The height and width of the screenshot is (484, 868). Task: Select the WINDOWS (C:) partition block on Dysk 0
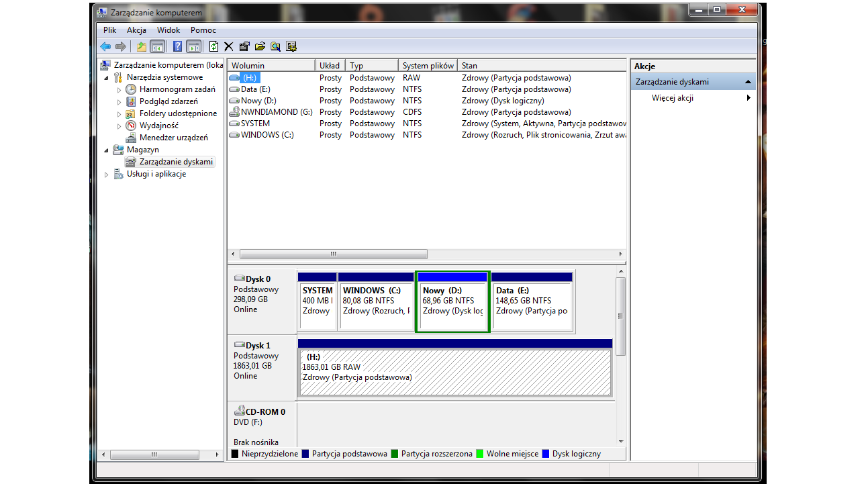point(376,301)
